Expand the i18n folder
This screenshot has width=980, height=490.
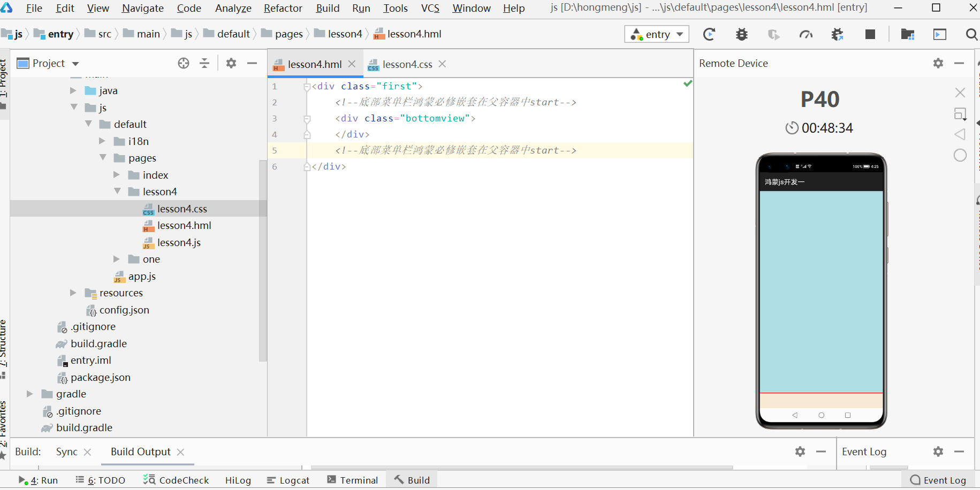[x=102, y=141]
